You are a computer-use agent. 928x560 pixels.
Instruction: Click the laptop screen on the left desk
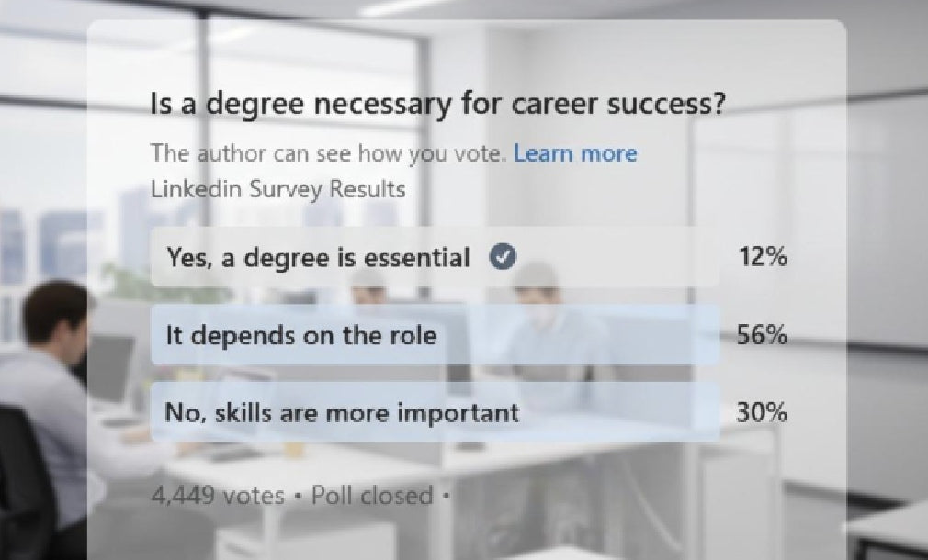(110, 365)
